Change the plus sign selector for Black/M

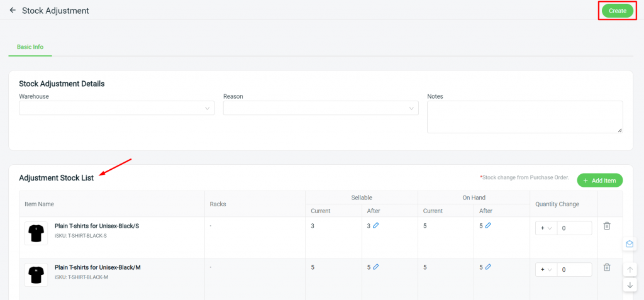547,270
